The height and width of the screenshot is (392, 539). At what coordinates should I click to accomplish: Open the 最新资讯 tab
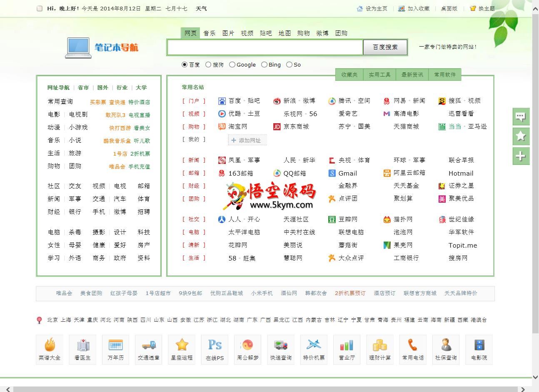point(412,74)
